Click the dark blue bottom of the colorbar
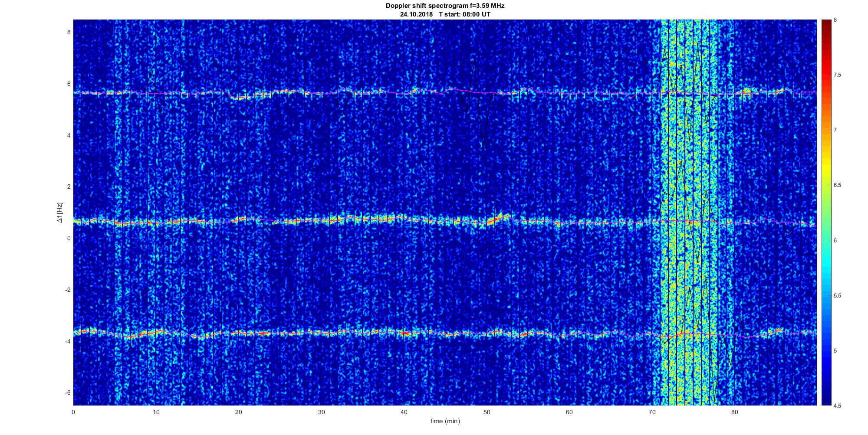The width and height of the screenshot is (868, 435). 826,401
